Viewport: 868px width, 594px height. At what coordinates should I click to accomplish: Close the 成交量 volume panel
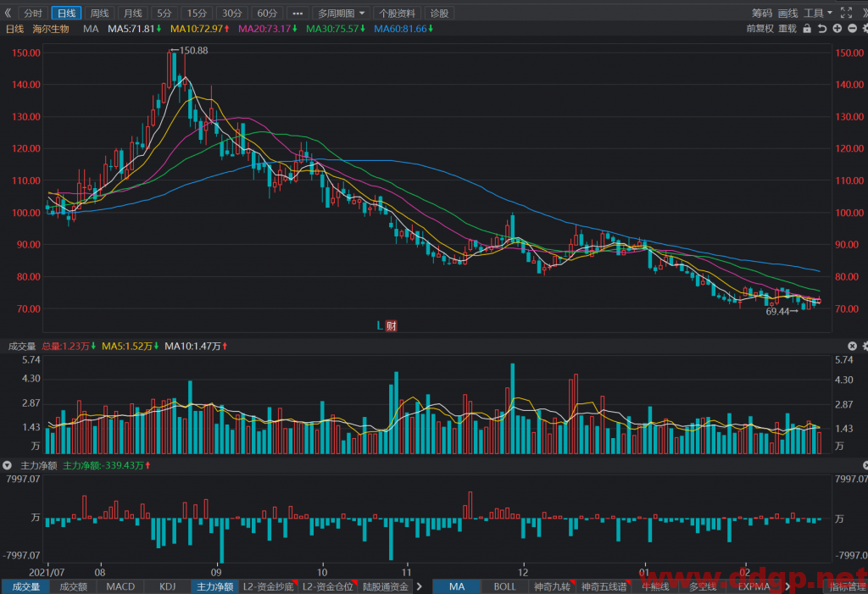point(853,346)
